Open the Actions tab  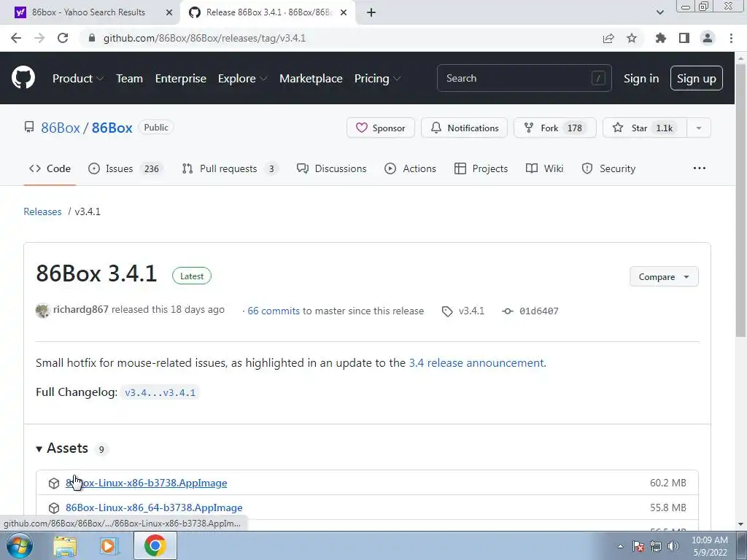click(x=410, y=168)
